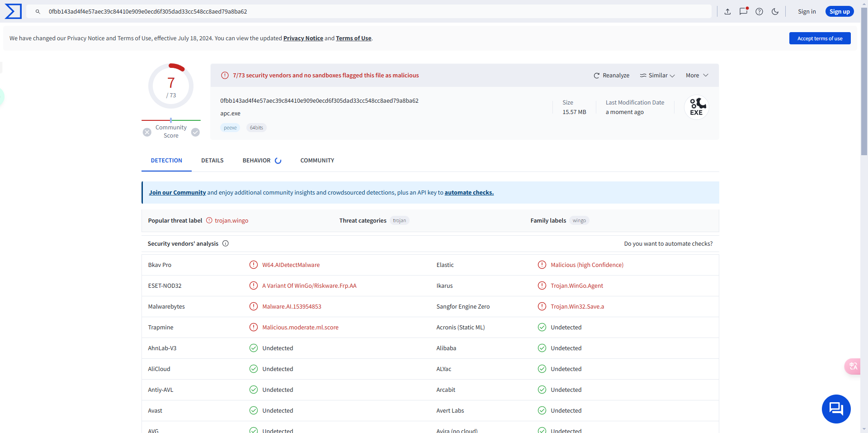This screenshot has height=433, width=868.
Task: Expand the Similar dropdown
Action: 657,76
